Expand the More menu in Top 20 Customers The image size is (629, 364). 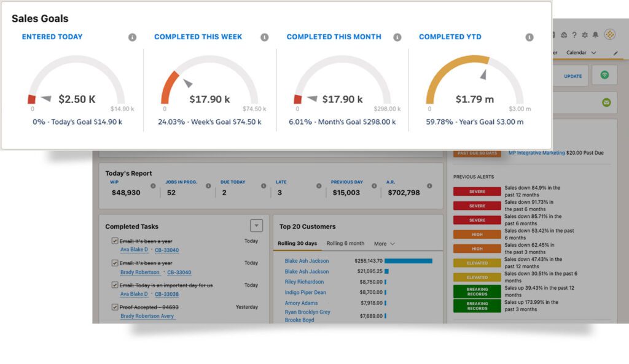pyautogui.click(x=383, y=243)
